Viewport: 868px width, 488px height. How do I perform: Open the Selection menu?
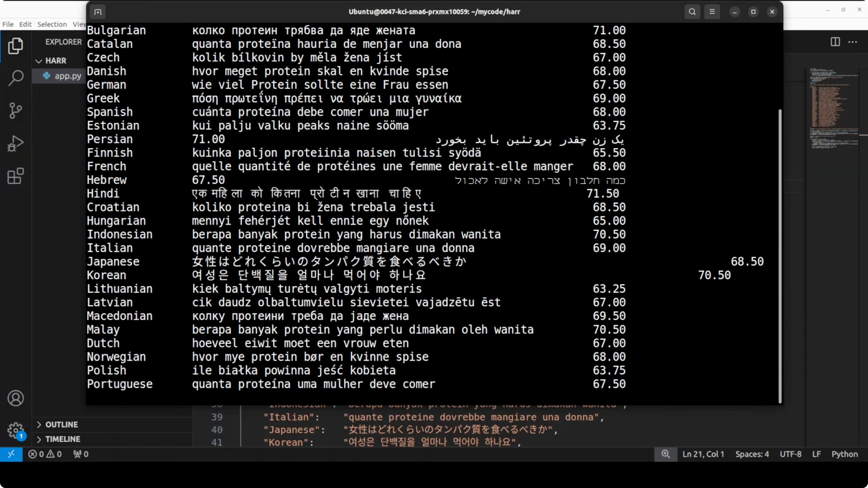(x=52, y=24)
